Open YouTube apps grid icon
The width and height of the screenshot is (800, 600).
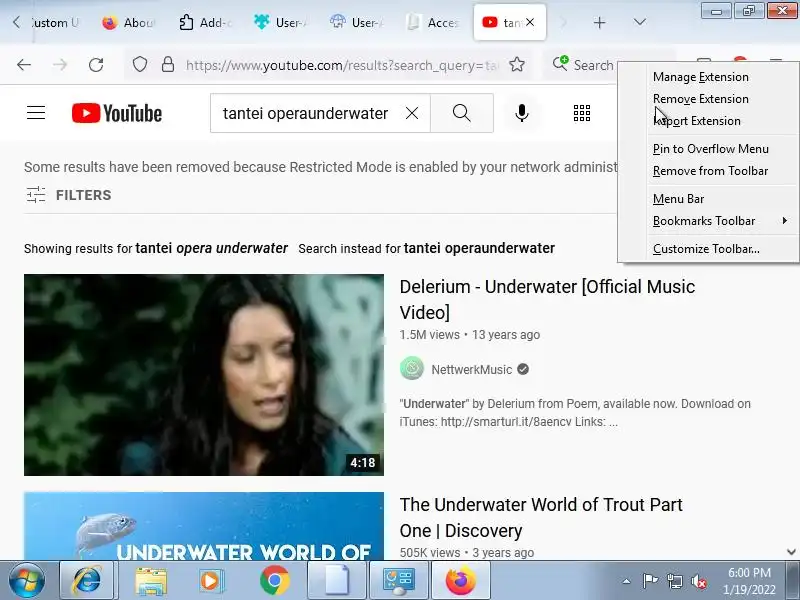[x=582, y=113]
